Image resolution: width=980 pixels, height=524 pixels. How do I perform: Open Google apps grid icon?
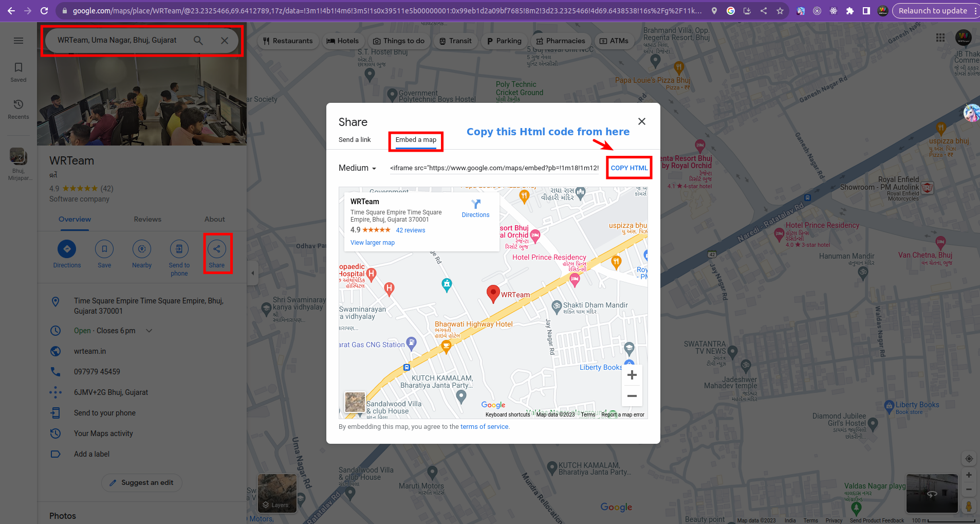pos(940,38)
